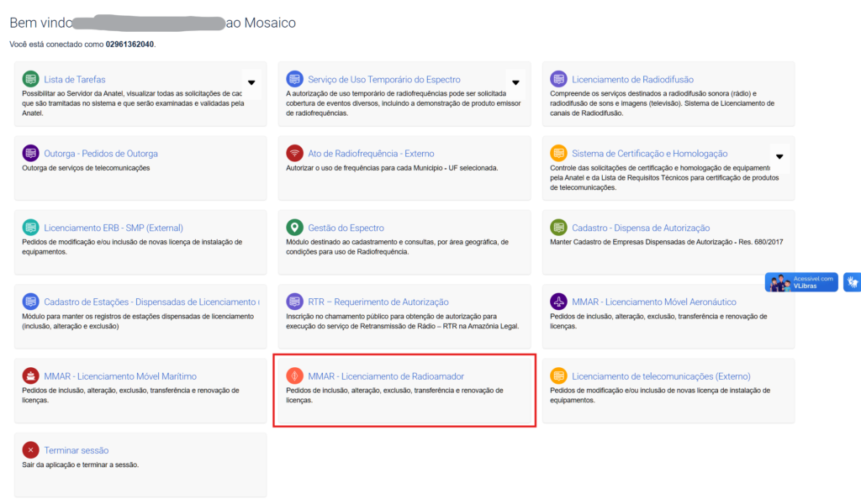This screenshot has width=861, height=504.
Task: Open Cadastro - Dispensa de Autorização link
Action: [x=641, y=228]
